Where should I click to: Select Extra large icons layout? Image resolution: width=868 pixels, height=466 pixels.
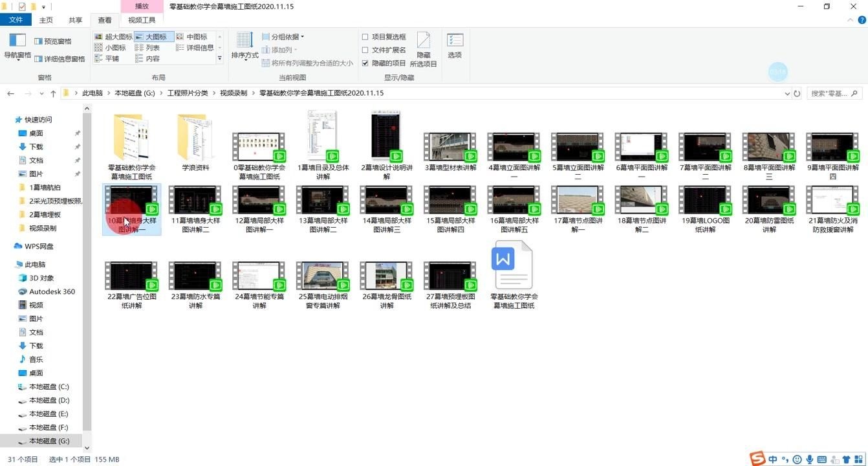point(113,37)
